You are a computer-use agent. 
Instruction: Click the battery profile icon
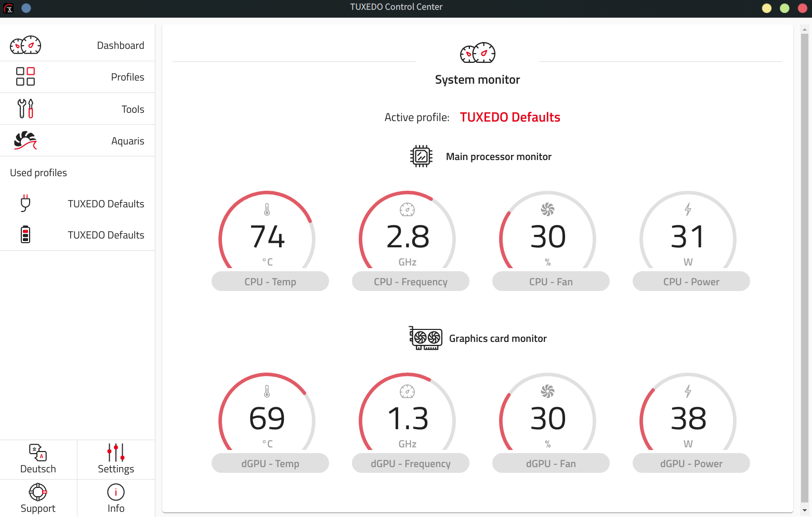[25, 234]
